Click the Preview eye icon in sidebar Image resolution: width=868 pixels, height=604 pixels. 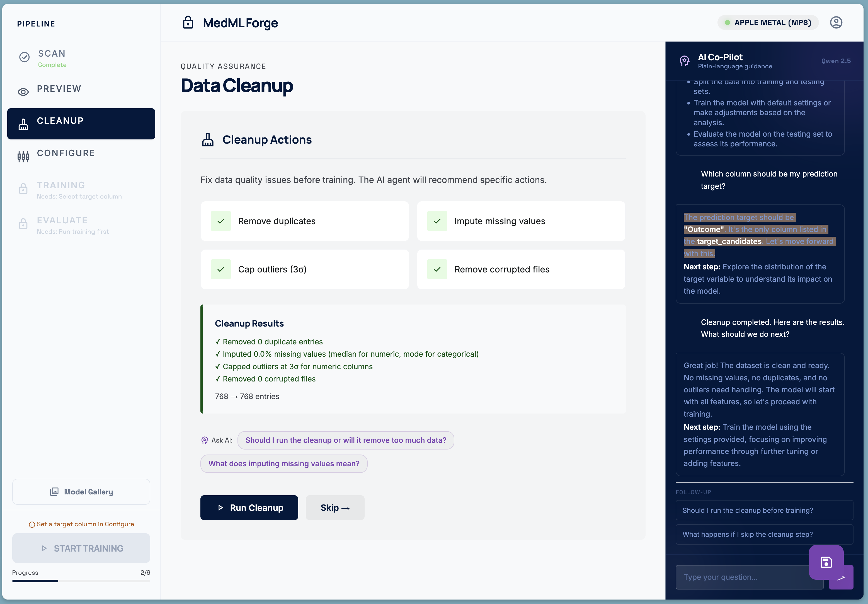[x=23, y=92]
